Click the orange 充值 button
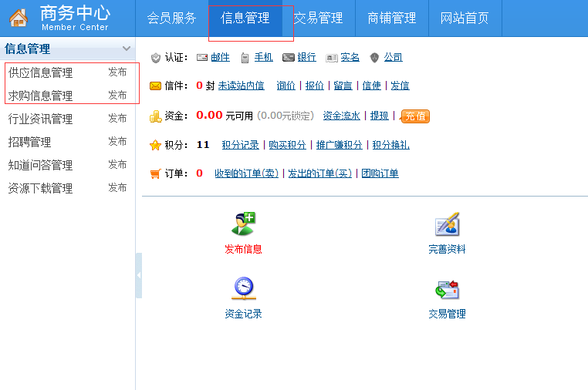The height and width of the screenshot is (390, 588). 415,116
